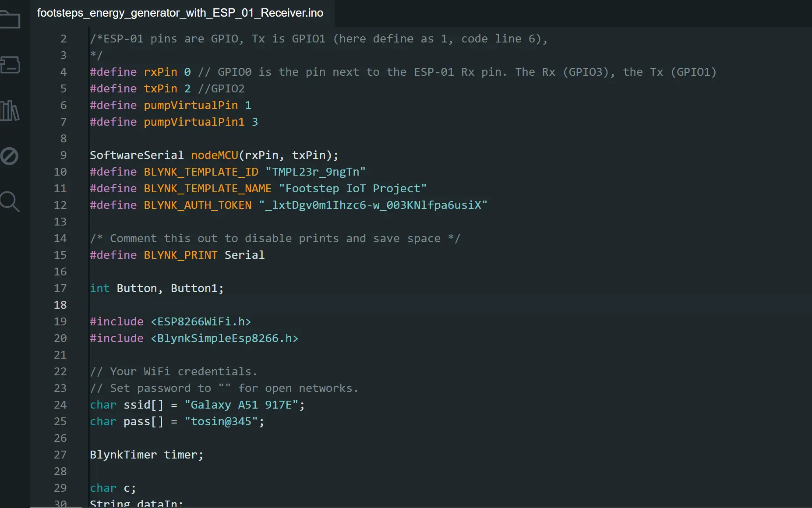
Task: Click the "//GPIO2" comment
Action: click(x=221, y=88)
